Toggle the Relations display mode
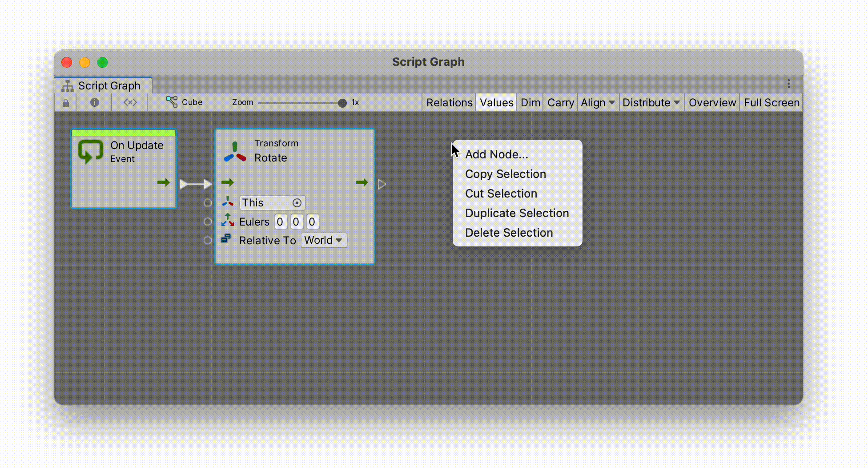This screenshot has height=468, width=868. click(449, 102)
